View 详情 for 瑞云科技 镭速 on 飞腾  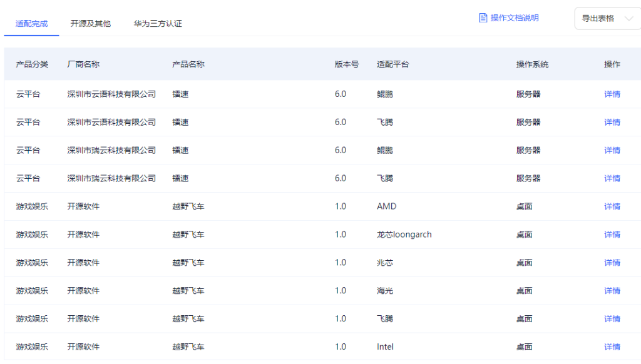click(612, 179)
